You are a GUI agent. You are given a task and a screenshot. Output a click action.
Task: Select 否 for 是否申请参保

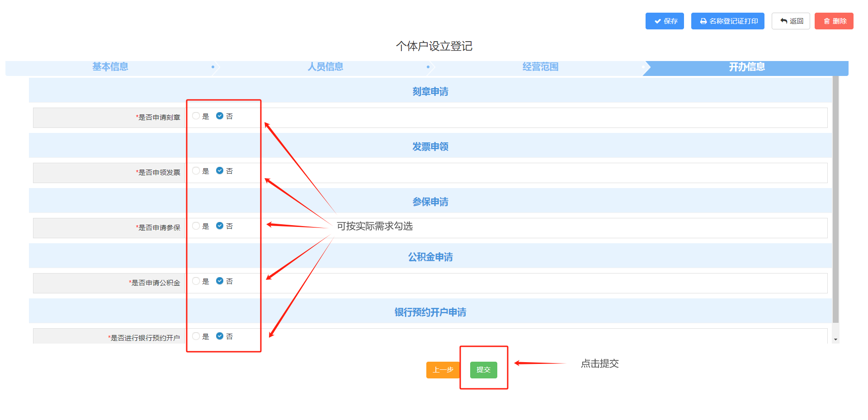(x=220, y=226)
